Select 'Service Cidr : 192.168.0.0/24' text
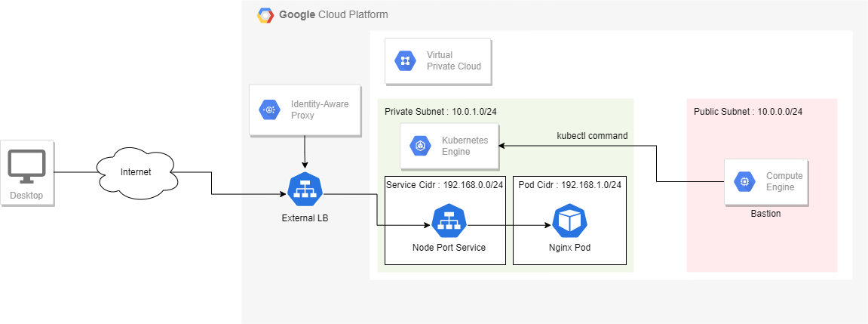The width and height of the screenshot is (868, 324). click(444, 185)
